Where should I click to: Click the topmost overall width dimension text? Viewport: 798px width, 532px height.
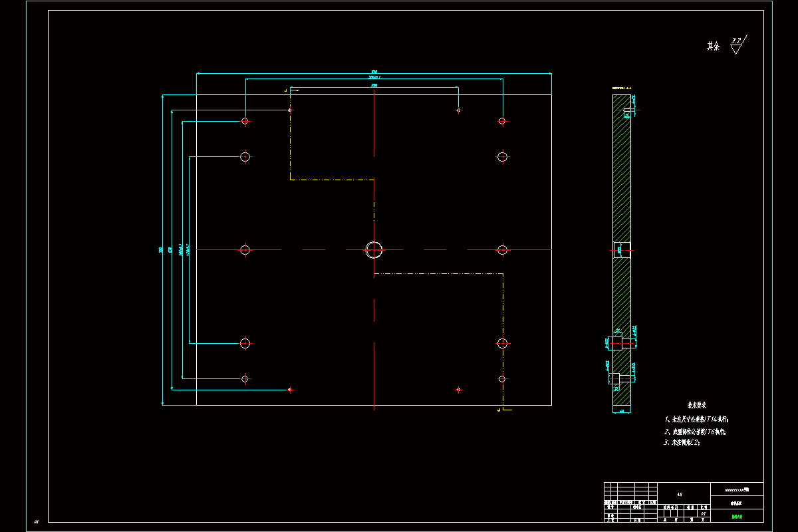(374, 71)
